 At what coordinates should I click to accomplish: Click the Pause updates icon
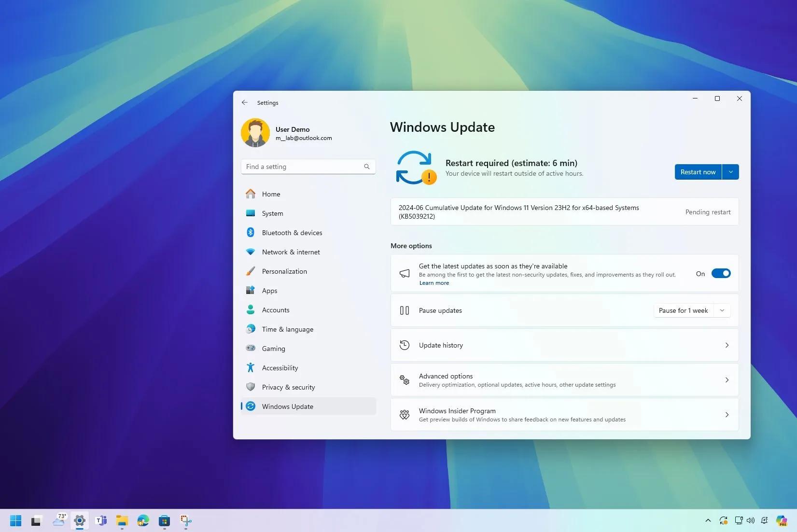click(405, 310)
